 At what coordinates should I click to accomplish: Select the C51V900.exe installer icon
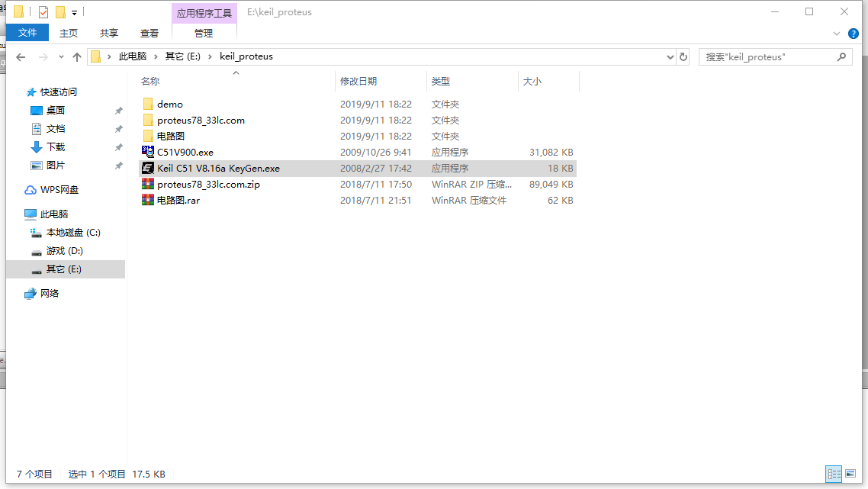(148, 152)
